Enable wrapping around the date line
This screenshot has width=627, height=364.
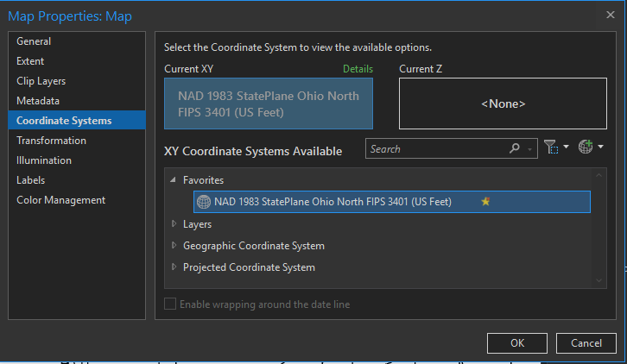170,304
